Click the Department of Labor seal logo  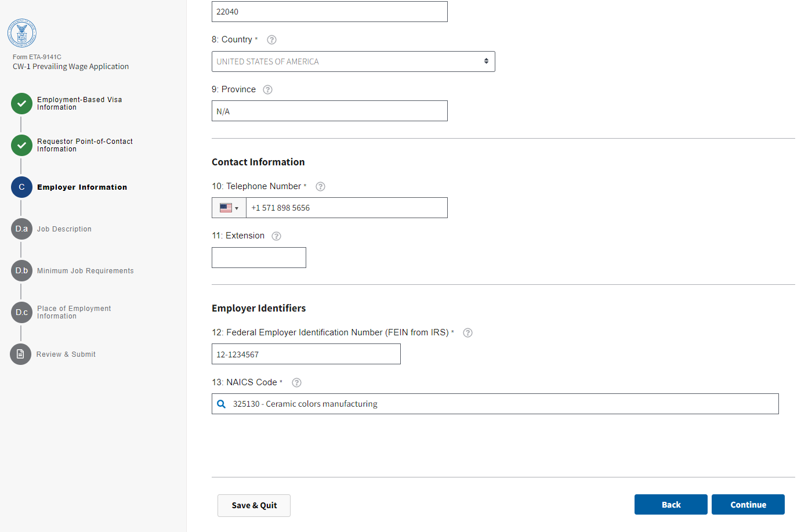coord(22,32)
